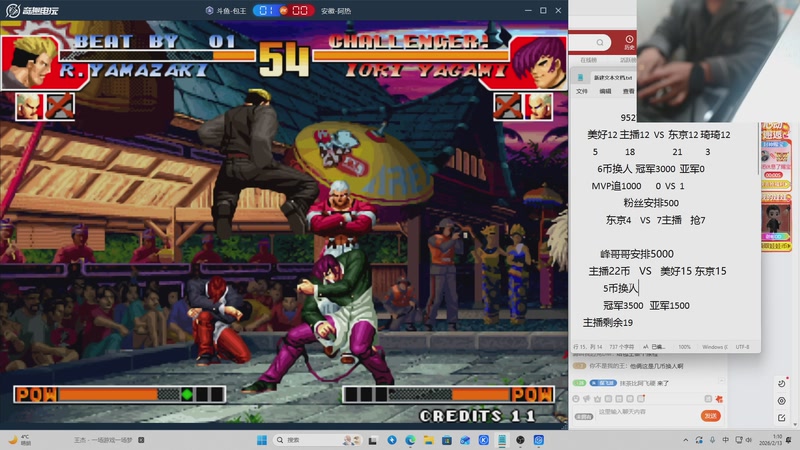Viewport: 800px width, 450px height.
Task: Click the text line 粉丝安排500
Action: pos(651,203)
